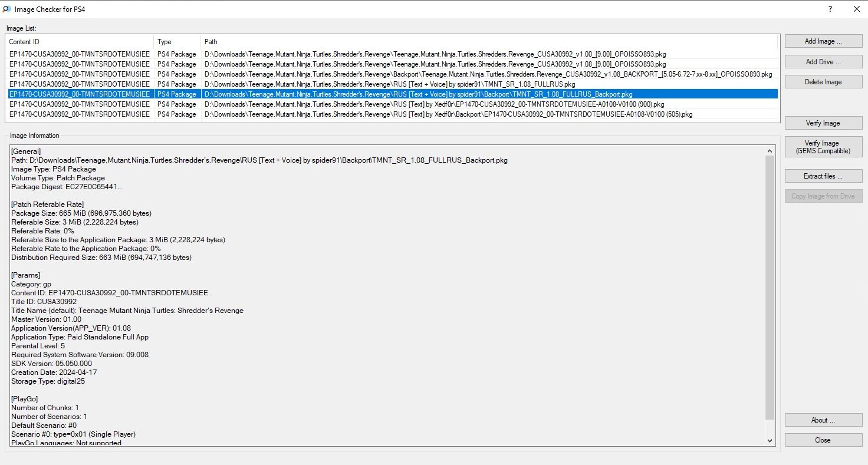Select the v1.08_BACKPORT OPOISSO893.pkg row

(x=392, y=74)
